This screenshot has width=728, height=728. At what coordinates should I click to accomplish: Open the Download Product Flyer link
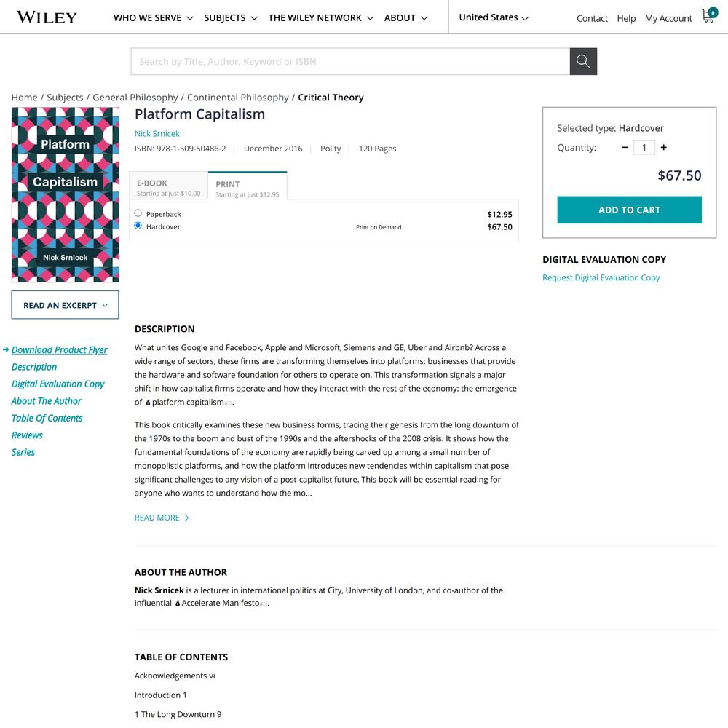coord(60,350)
